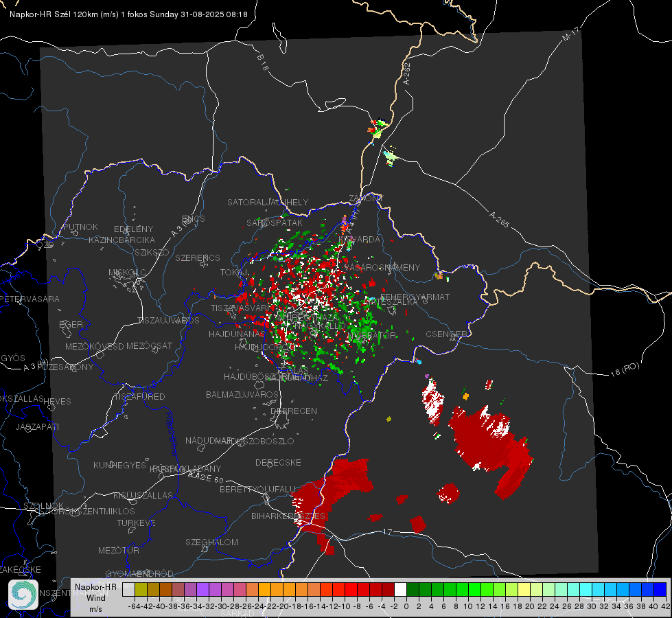Click the MEZŐCSÁT label
This screenshot has width=672, height=618.
click(x=149, y=345)
